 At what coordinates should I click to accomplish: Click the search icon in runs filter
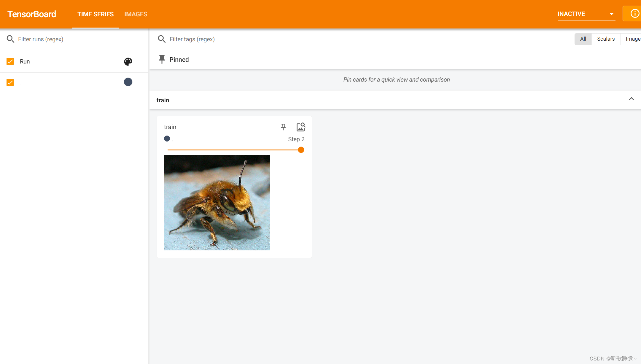click(10, 39)
